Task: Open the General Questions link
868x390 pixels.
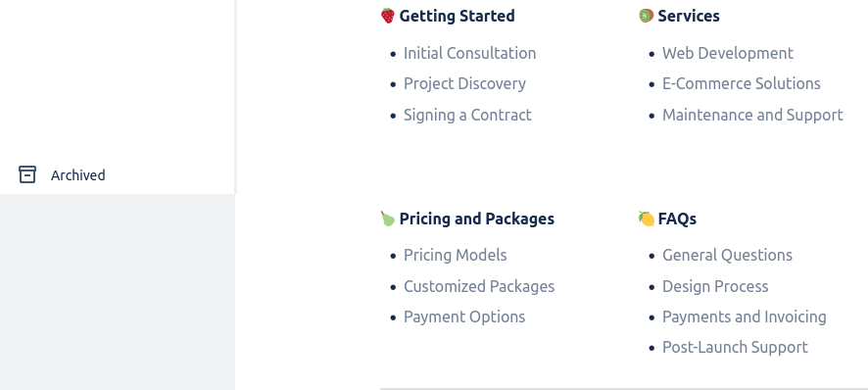Action: coord(727,256)
